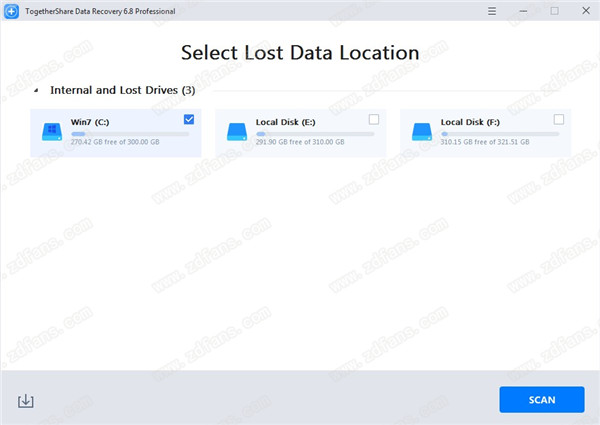Click 'Internal and Lost Drives (3)' heading

coord(122,90)
